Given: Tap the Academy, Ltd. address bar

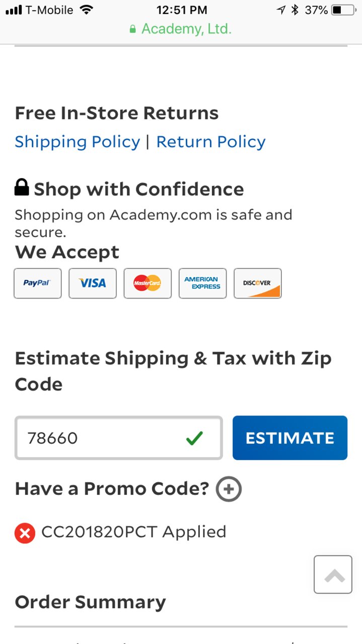Looking at the screenshot, I should point(181,29).
